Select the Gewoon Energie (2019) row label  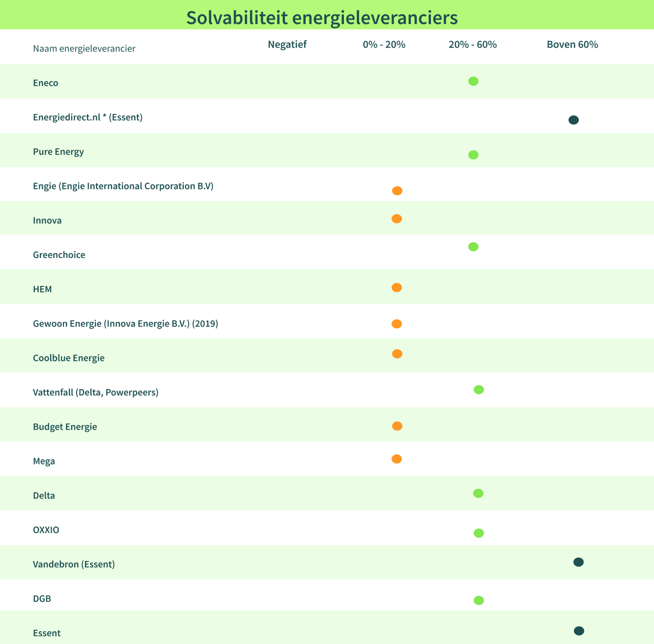click(125, 324)
